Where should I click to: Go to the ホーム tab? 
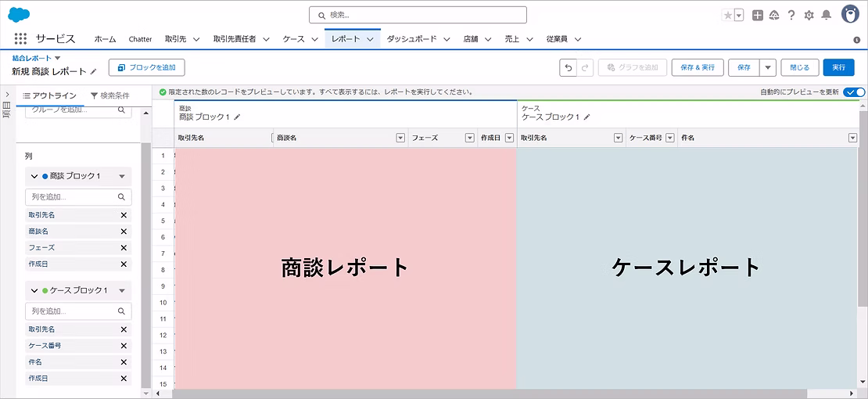point(106,39)
